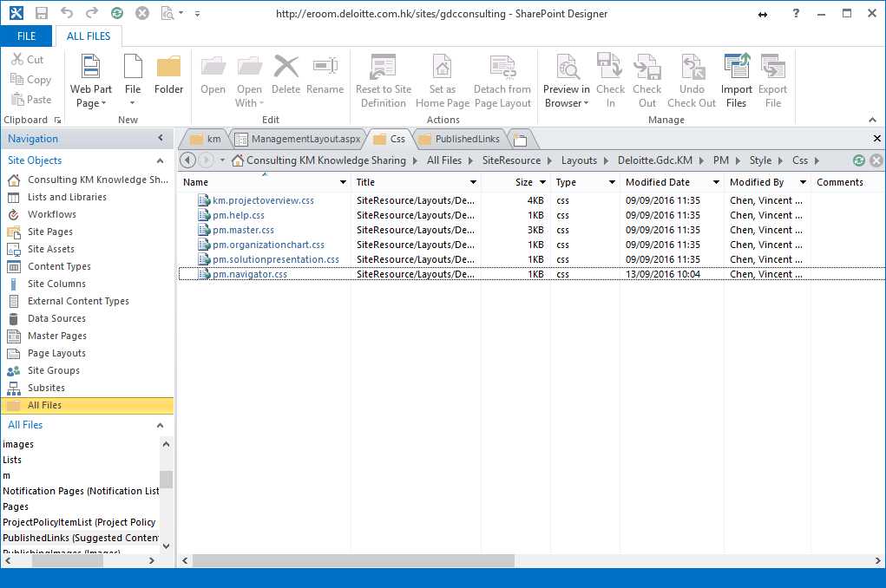This screenshot has height=588, width=886.
Task: Click the Save icon in quick access toolbar
Action: 42,14
